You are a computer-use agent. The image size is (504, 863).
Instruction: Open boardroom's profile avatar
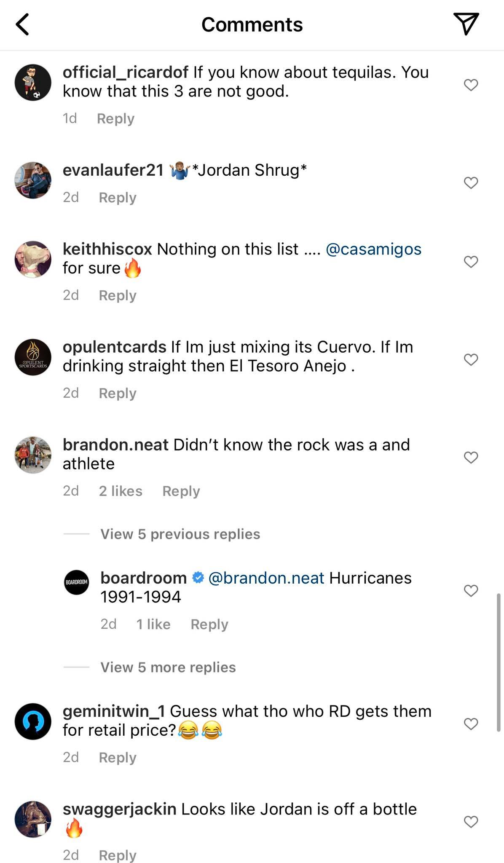pos(76,582)
